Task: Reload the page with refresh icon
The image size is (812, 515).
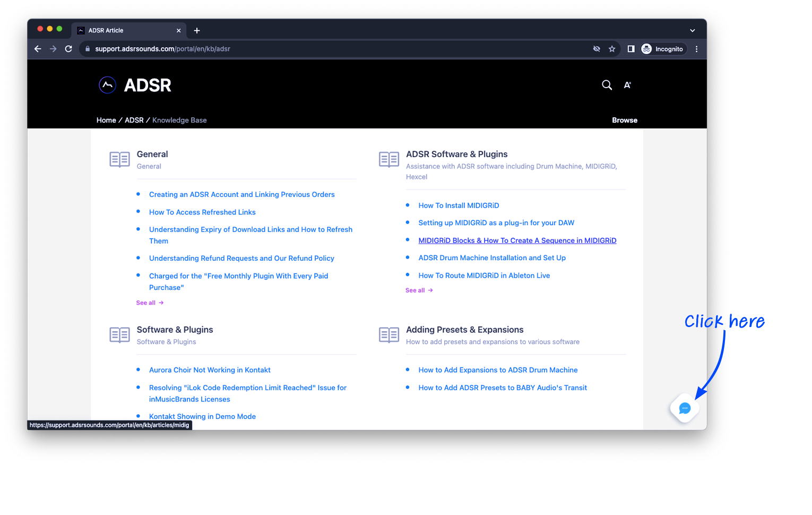Action: (68, 49)
